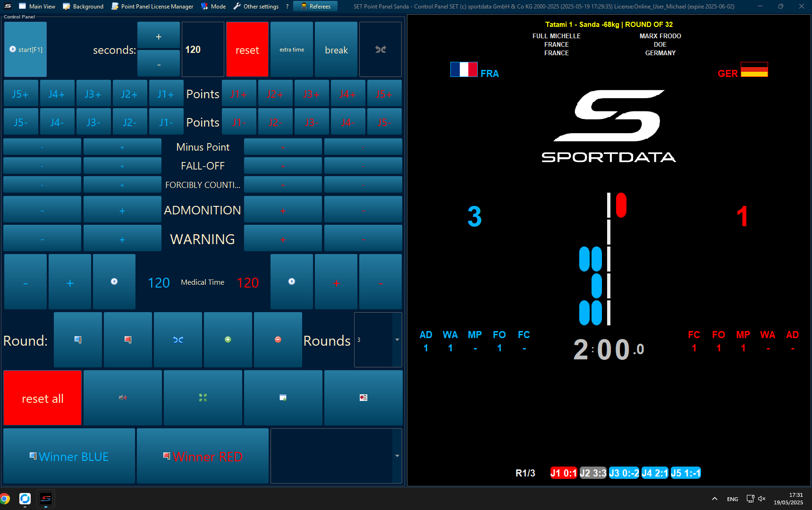Increase seconds with the + button
This screenshot has width=812, height=510.
159,35
